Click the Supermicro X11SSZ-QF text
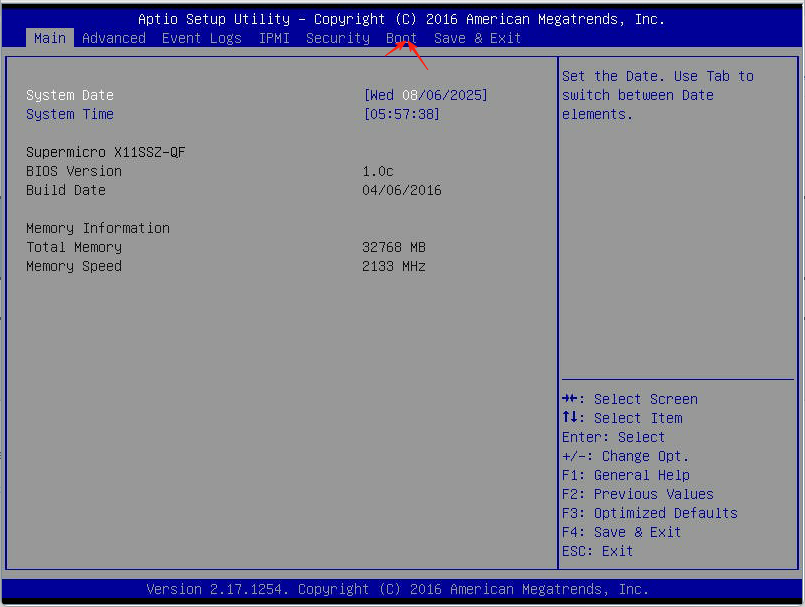The width and height of the screenshot is (805, 607). [x=106, y=152]
